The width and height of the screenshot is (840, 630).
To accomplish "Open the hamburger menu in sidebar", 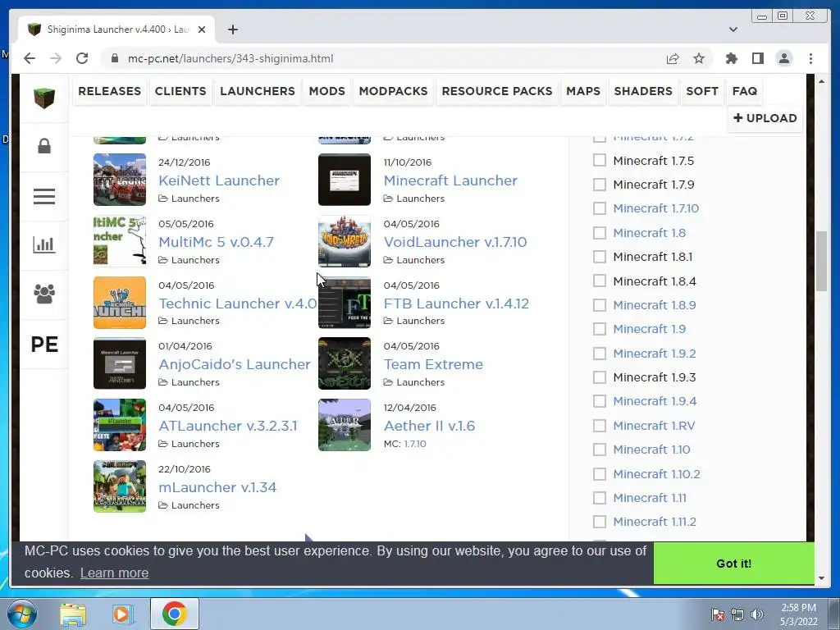I will (x=44, y=196).
